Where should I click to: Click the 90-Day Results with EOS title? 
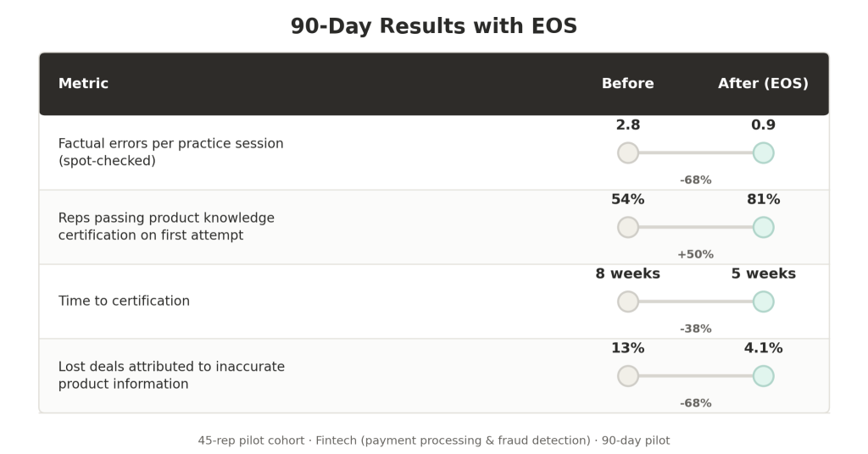(434, 26)
